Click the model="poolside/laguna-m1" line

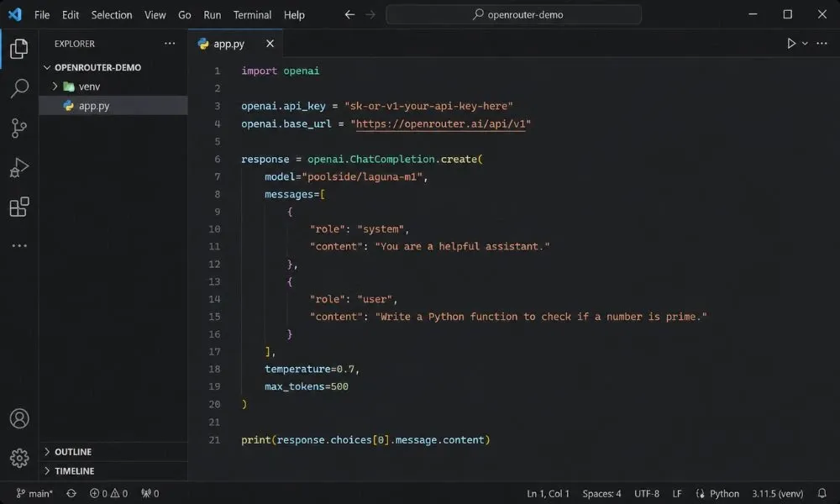(346, 176)
